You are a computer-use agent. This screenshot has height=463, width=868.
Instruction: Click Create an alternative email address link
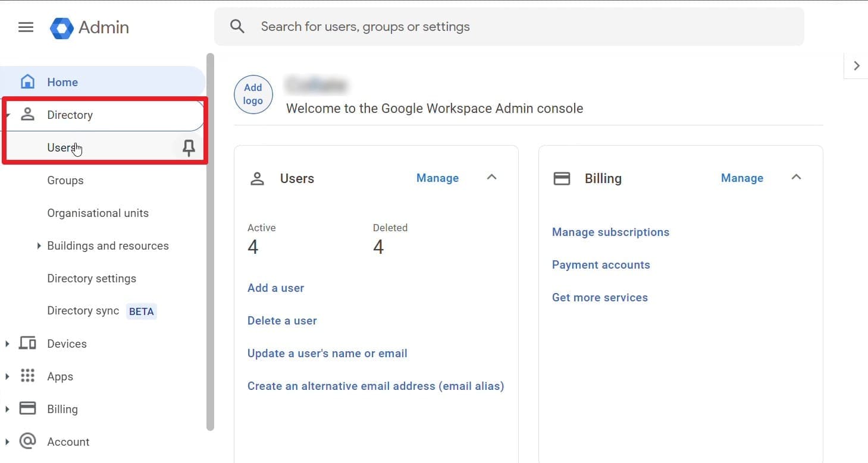point(376,386)
